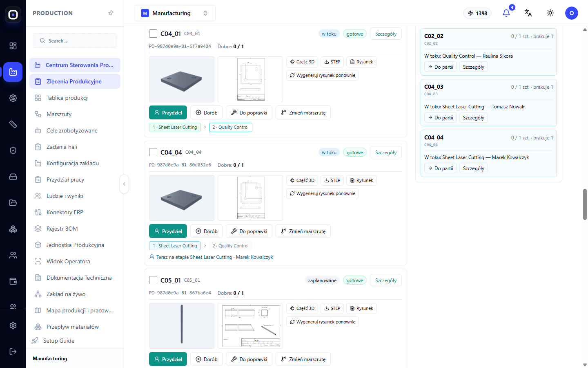The image size is (588, 368).
Task: Click Do poprawki for order C04_01
Action: (249, 112)
